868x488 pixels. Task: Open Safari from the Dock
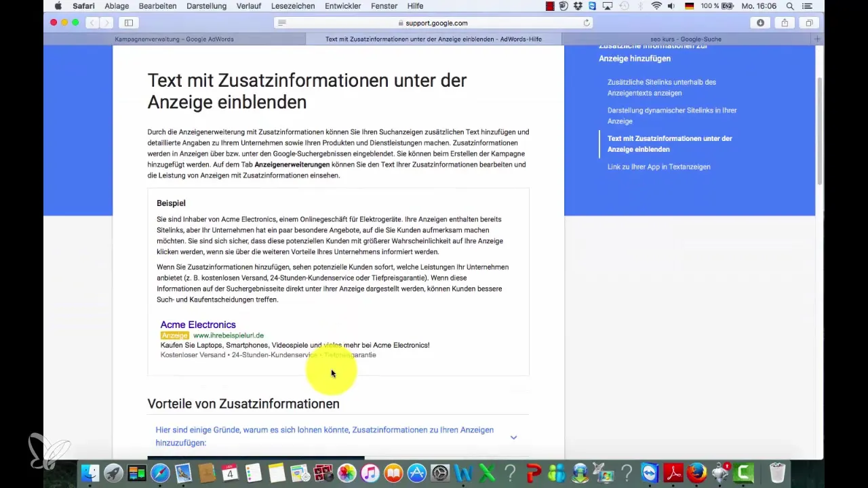pos(160,472)
